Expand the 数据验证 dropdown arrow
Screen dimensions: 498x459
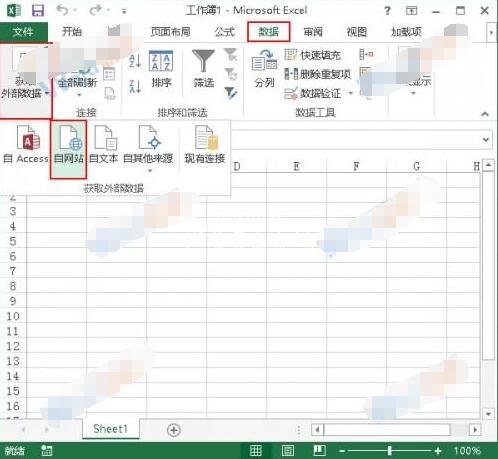[351, 93]
